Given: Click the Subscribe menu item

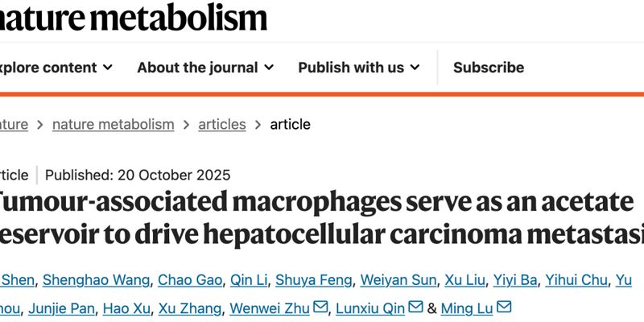Looking at the screenshot, I should coord(488,68).
